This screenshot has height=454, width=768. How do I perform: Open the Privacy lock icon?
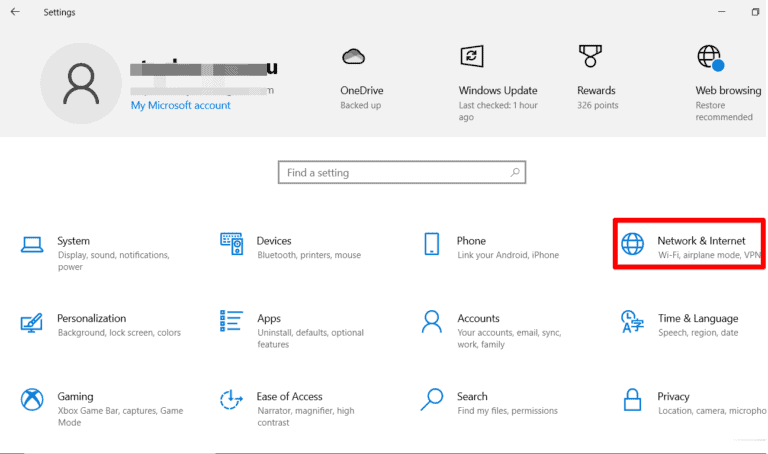tap(633, 400)
